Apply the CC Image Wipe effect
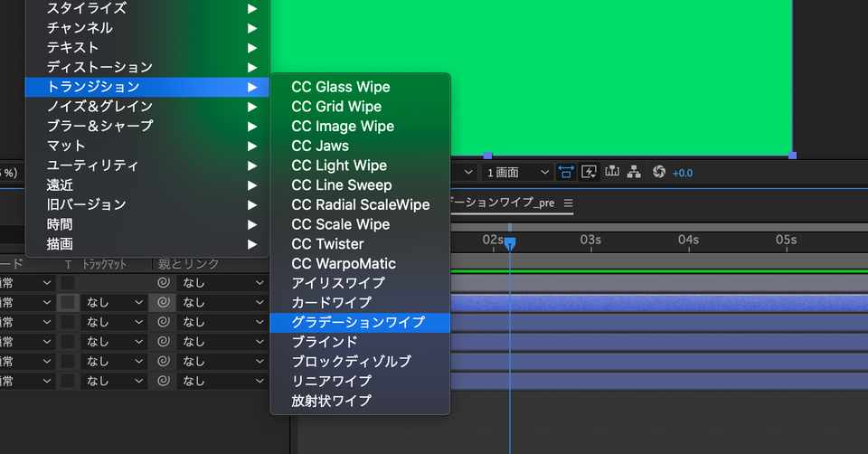This screenshot has height=454, width=868. tap(361, 127)
